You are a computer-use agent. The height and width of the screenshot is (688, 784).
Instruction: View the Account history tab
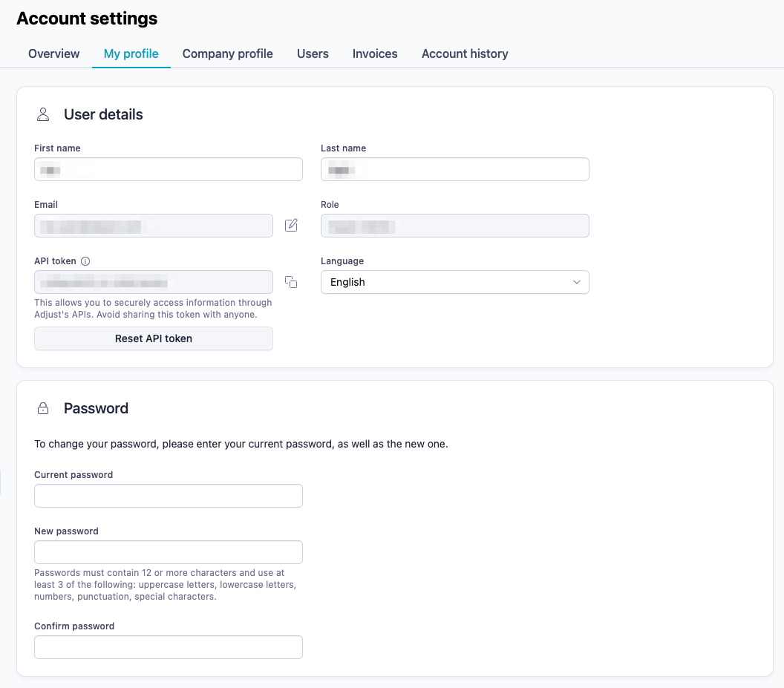pyautogui.click(x=464, y=53)
